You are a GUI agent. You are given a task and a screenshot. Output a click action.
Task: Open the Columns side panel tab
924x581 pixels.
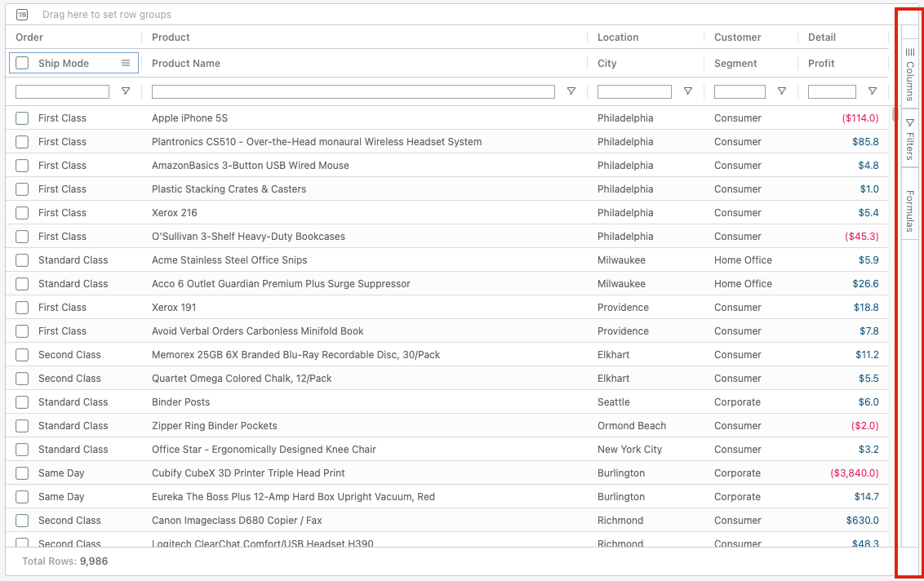910,73
